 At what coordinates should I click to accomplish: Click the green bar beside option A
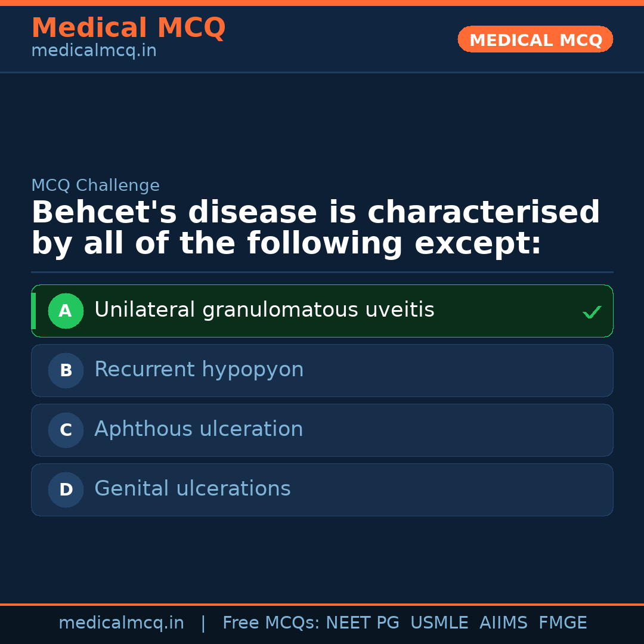33,311
